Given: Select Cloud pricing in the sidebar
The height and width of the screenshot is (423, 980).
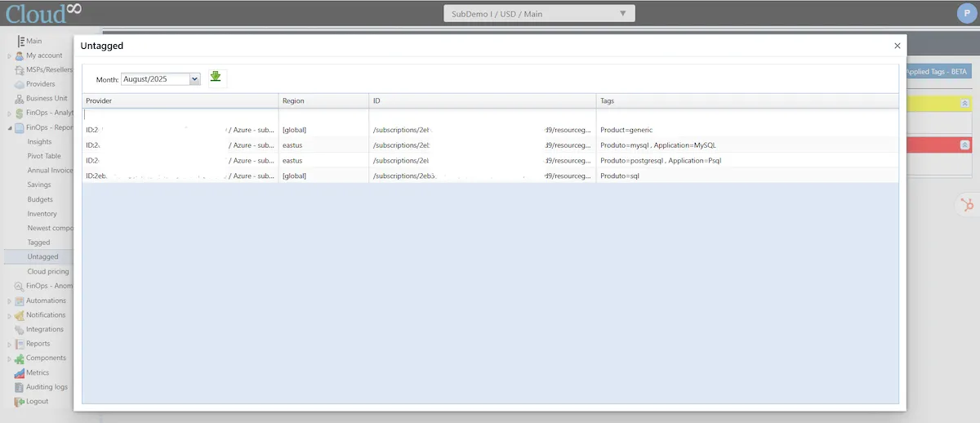Looking at the screenshot, I should click(x=47, y=272).
